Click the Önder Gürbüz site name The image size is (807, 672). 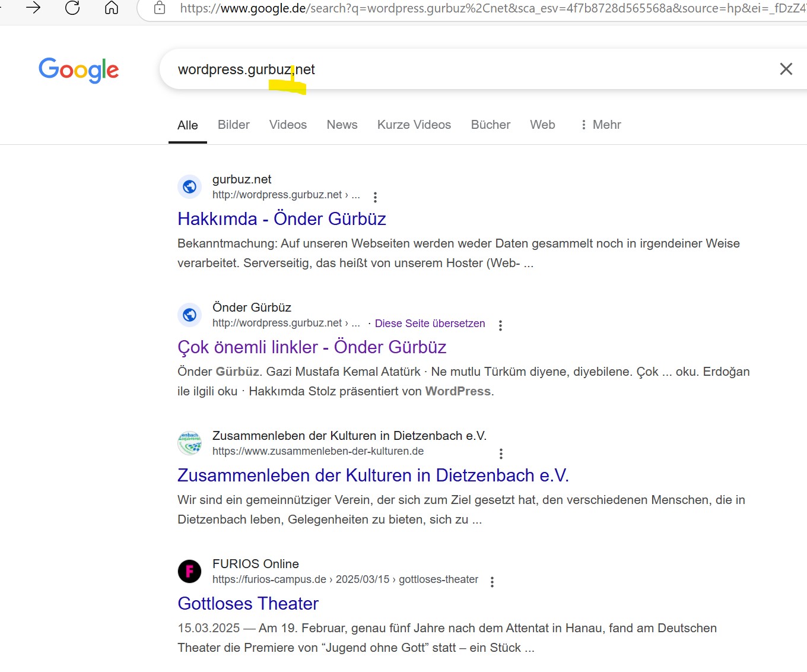tap(252, 308)
